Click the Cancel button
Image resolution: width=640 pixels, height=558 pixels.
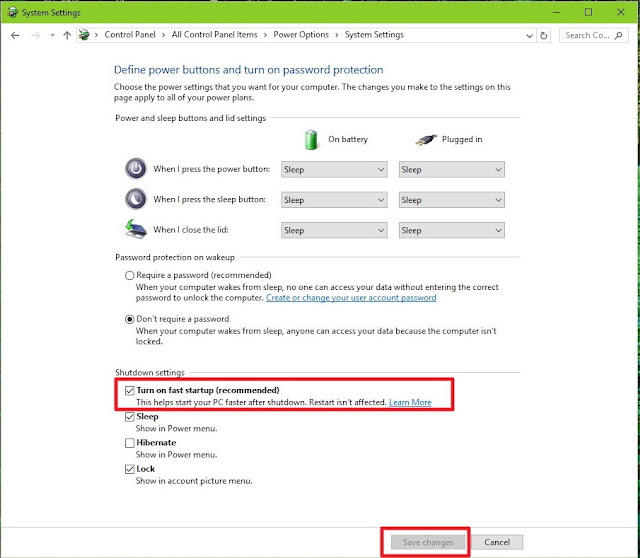(x=497, y=542)
